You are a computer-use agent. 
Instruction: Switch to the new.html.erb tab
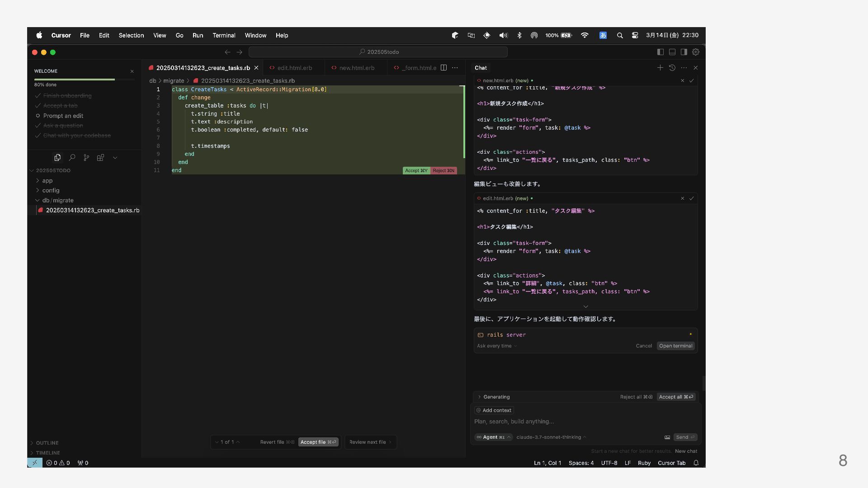point(357,68)
